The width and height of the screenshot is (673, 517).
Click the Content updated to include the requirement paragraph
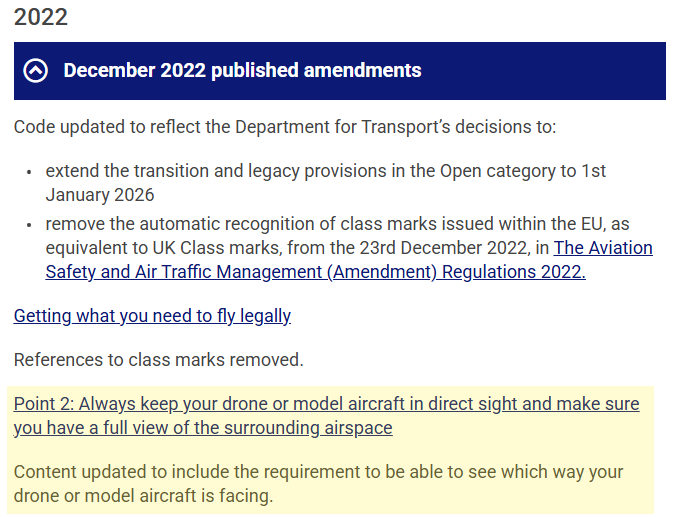(x=318, y=483)
